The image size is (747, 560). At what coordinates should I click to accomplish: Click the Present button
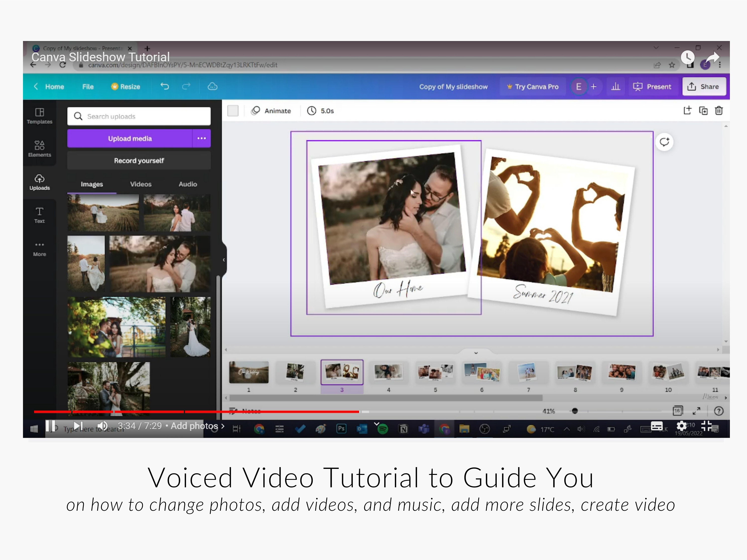point(652,87)
